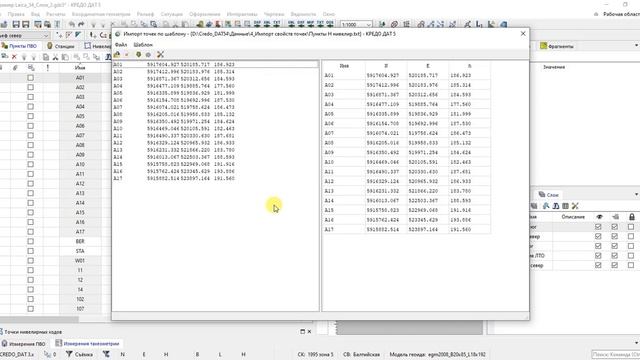The height and width of the screenshot is (360, 640).
Task: Click cell A17 in dialog parsed table
Action: [x=344, y=229]
